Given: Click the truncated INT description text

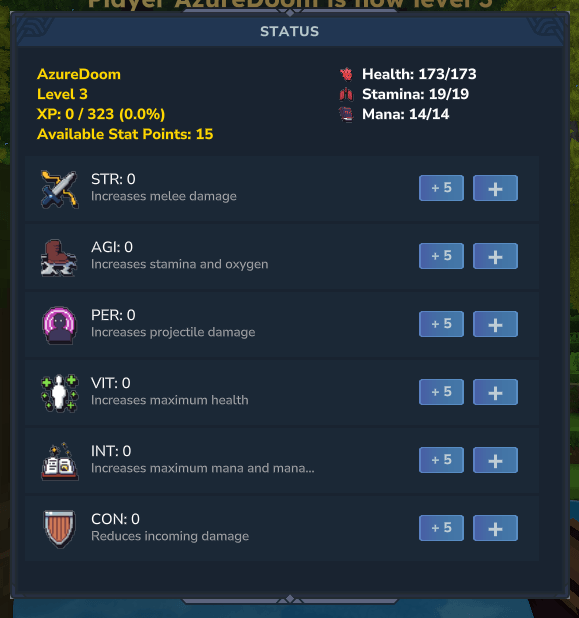Looking at the screenshot, I should pyautogui.click(x=203, y=468).
